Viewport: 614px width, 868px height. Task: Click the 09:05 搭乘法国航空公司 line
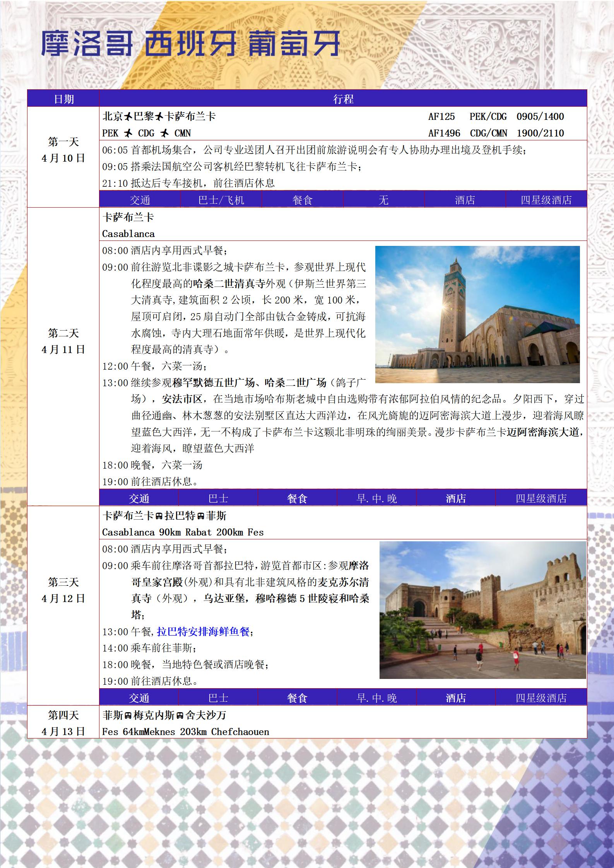[232, 167]
